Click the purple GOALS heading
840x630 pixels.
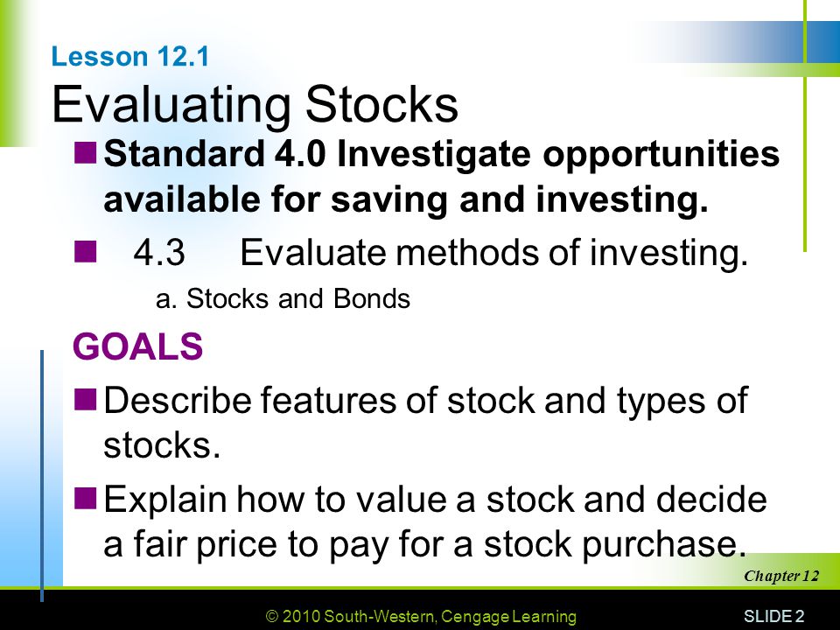coord(137,346)
